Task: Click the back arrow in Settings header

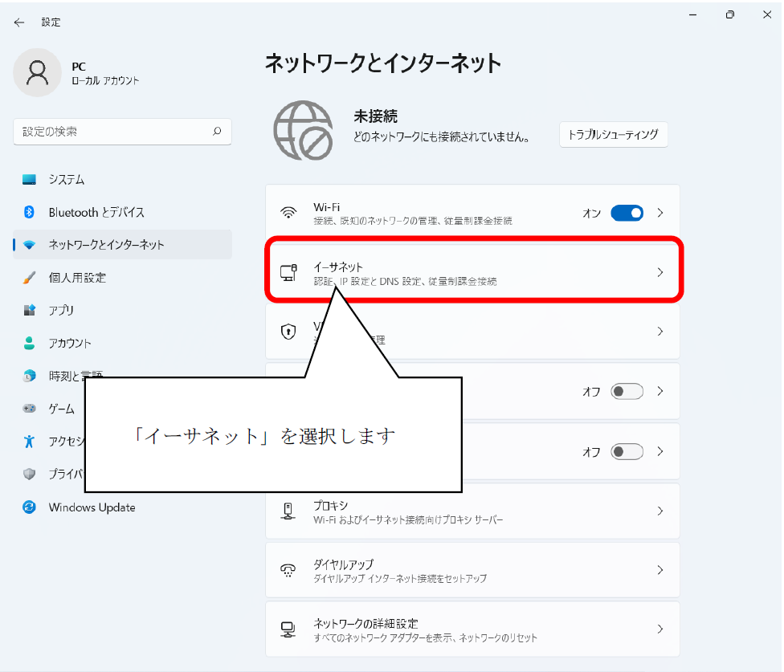Action: pos(19,22)
